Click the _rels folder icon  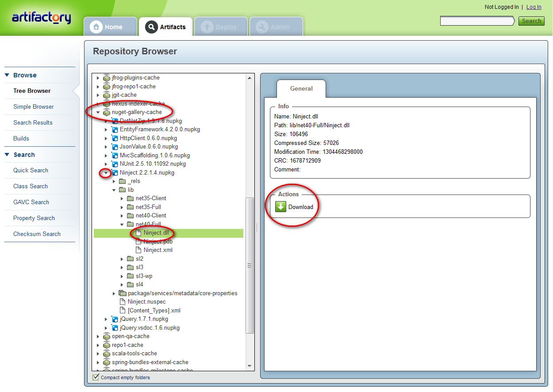(x=122, y=181)
